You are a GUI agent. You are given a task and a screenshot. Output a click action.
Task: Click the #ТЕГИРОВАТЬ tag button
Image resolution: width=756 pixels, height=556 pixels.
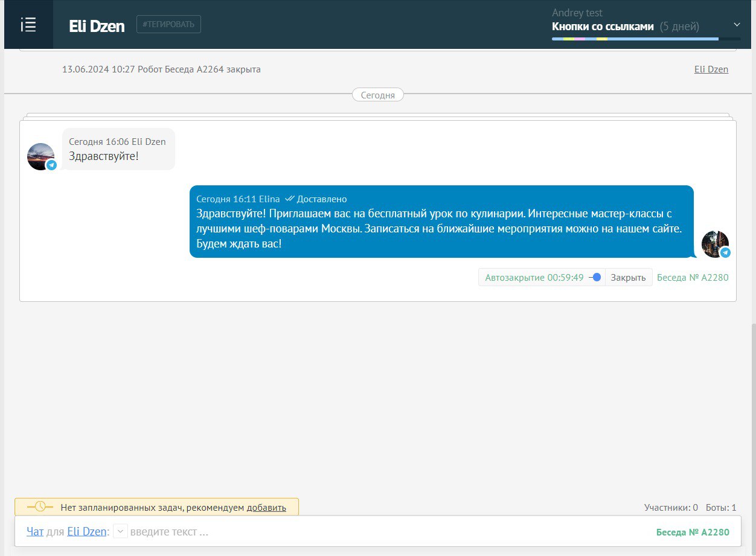click(x=168, y=24)
